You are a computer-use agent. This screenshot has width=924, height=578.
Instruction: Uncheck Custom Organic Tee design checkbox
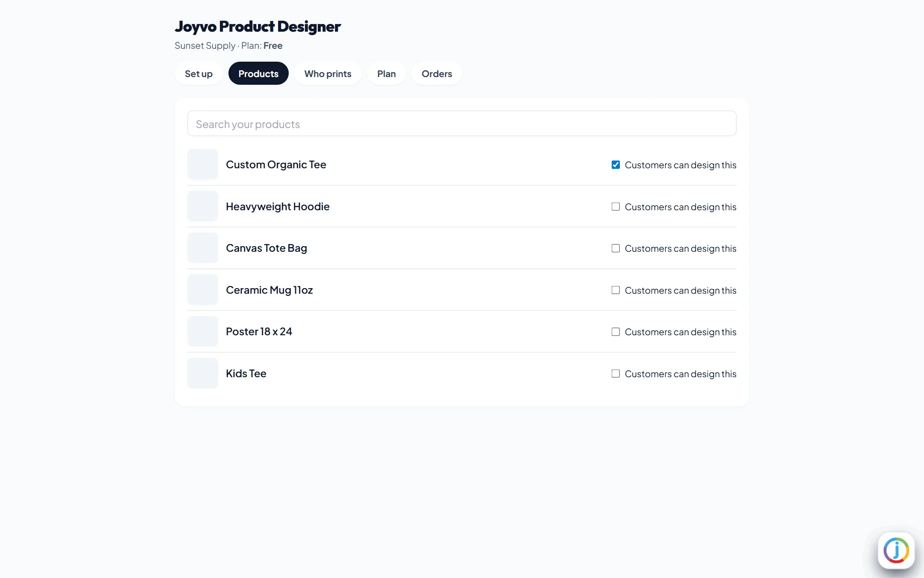[x=616, y=165]
